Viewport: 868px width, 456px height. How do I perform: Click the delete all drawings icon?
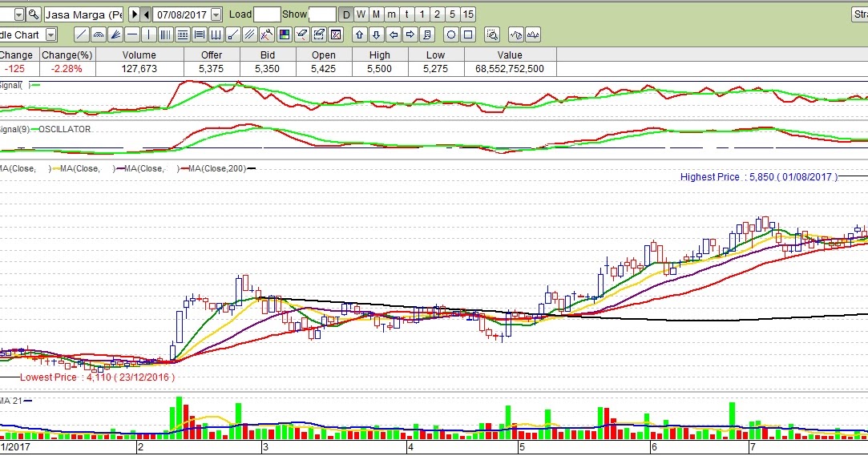[x=336, y=35]
